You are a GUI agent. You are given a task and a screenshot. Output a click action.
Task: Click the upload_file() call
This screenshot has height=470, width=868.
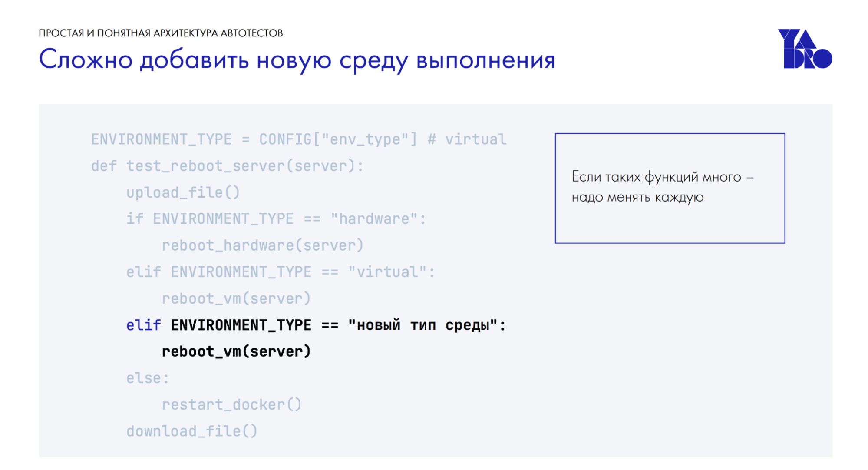point(183,192)
